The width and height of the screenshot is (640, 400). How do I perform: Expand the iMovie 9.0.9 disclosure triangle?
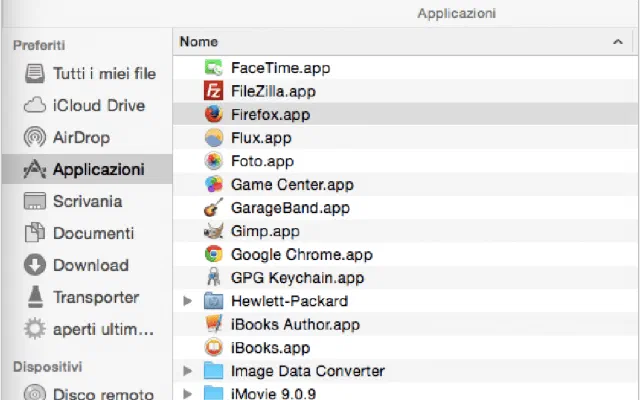[187, 394]
